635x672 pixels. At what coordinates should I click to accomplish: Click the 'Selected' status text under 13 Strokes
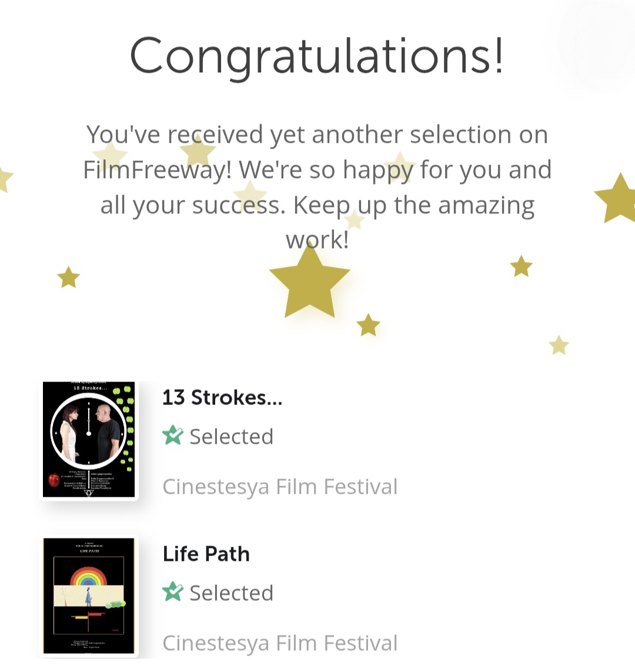pos(231,436)
